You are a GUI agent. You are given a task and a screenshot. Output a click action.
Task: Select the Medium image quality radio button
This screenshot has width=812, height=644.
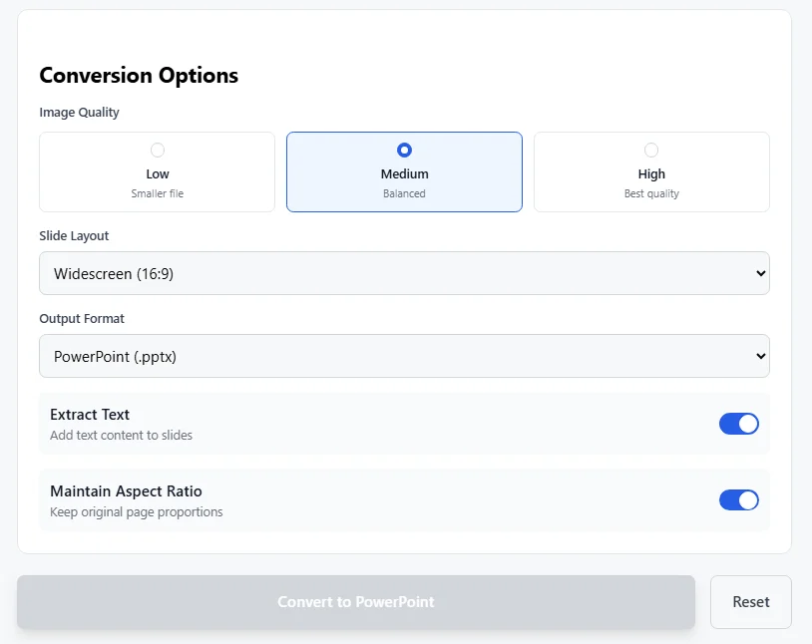coord(404,151)
